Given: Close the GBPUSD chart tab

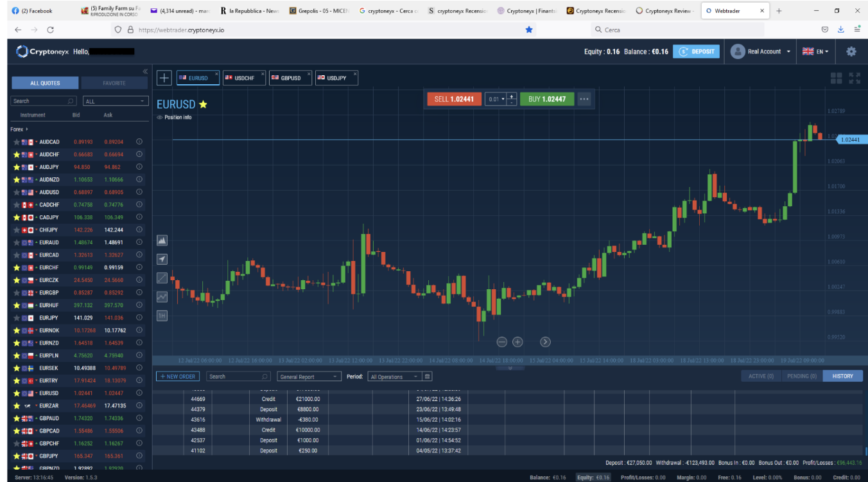Looking at the screenshot, I should 309,74.
